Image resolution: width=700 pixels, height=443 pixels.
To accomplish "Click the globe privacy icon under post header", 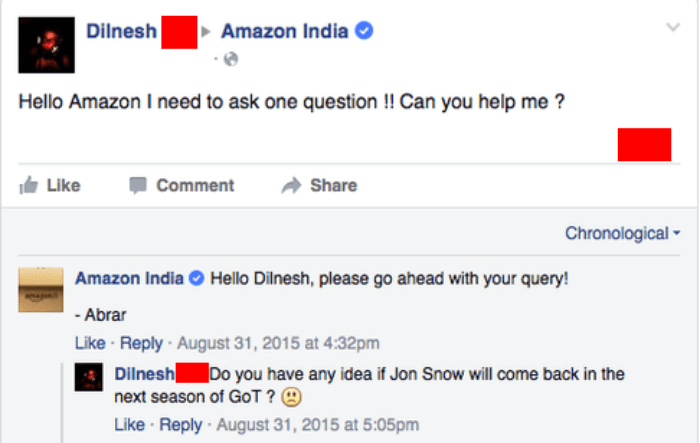I will click(232, 60).
